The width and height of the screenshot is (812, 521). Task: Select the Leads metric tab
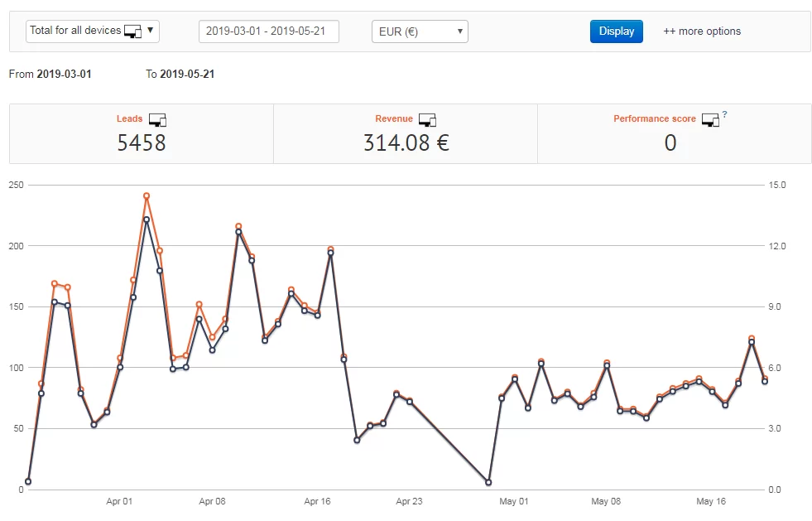click(142, 133)
